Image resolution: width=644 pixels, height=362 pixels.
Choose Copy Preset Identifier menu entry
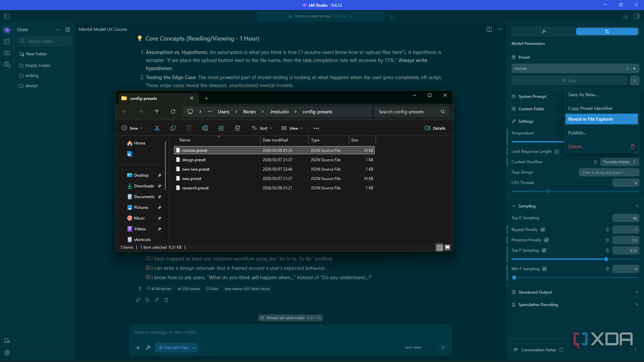click(601, 108)
